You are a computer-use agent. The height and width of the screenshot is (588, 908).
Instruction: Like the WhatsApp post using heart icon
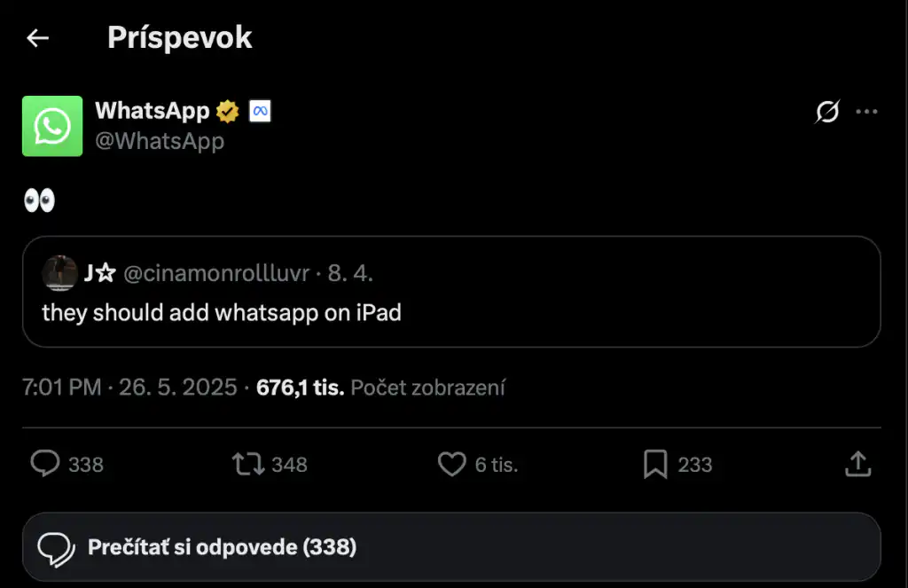(x=452, y=464)
